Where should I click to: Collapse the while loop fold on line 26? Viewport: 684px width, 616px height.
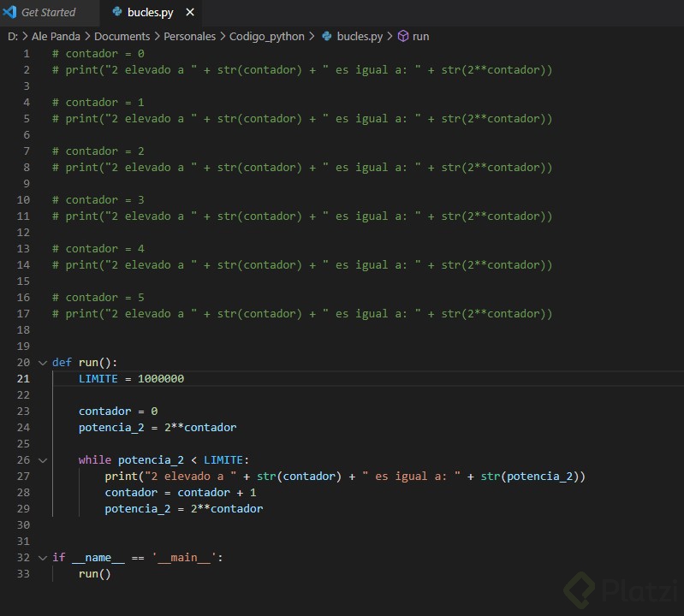[43, 460]
